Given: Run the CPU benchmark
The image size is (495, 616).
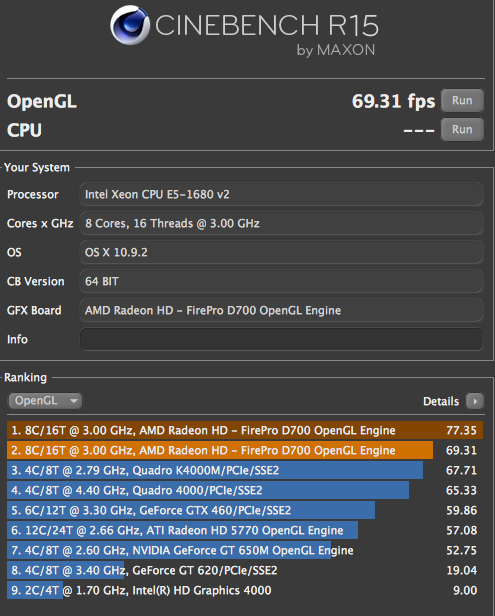Looking at the screenshot, I should (462, 130).
